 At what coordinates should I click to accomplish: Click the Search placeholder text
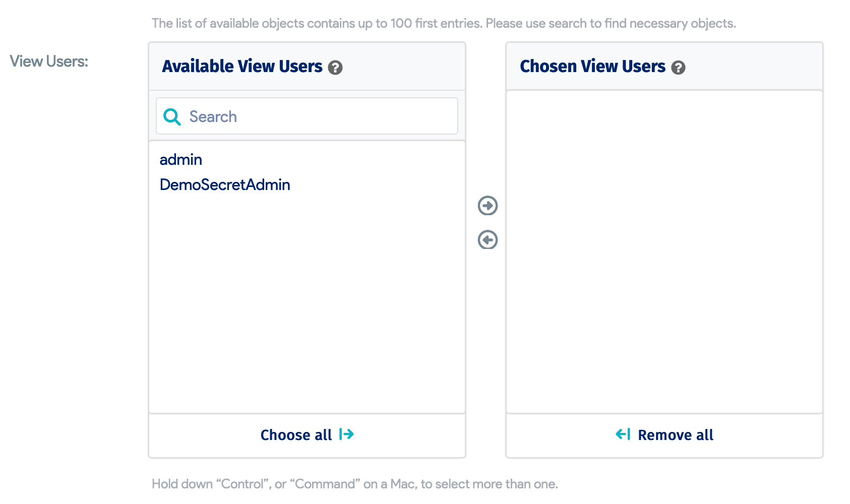[212, 116]
